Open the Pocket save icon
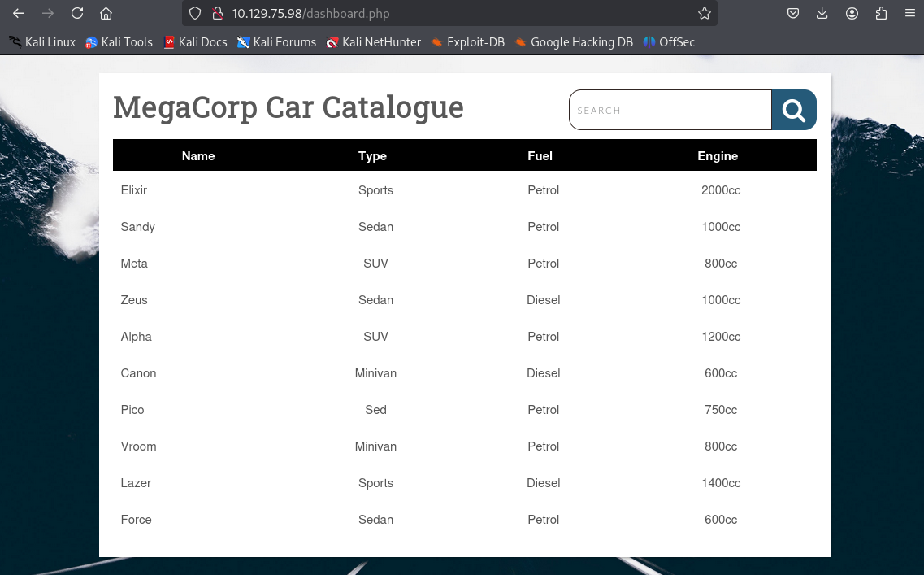 click(793, 13)
